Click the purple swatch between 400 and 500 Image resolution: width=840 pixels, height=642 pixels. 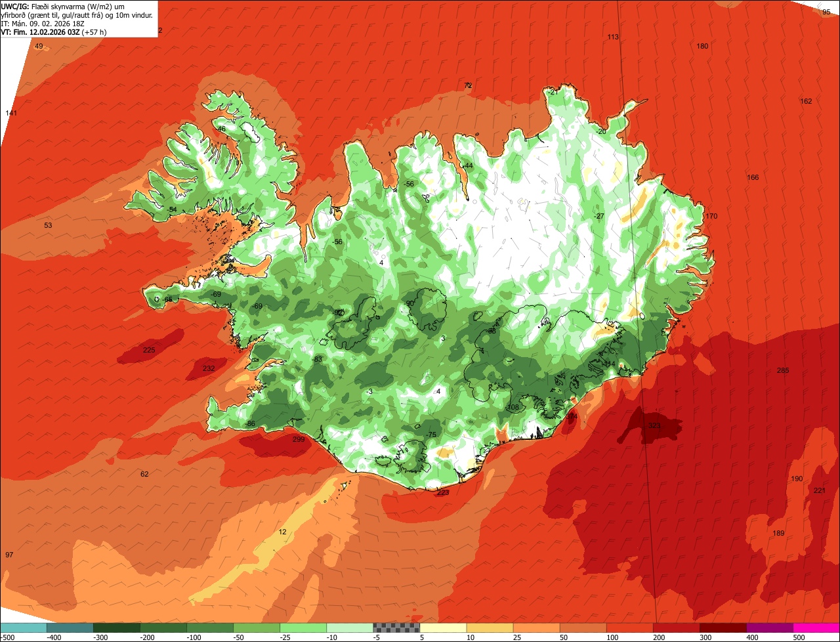point(769,628)
